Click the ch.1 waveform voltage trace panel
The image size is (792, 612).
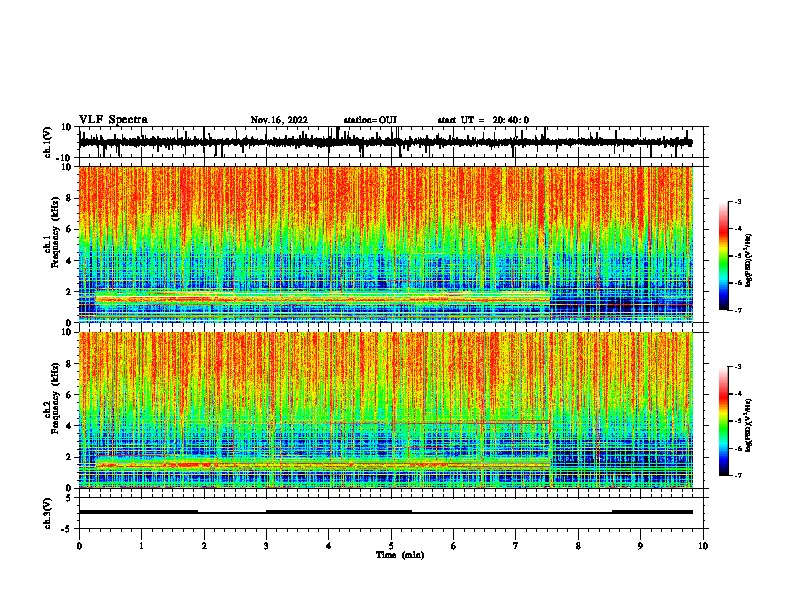click(393, 142)
